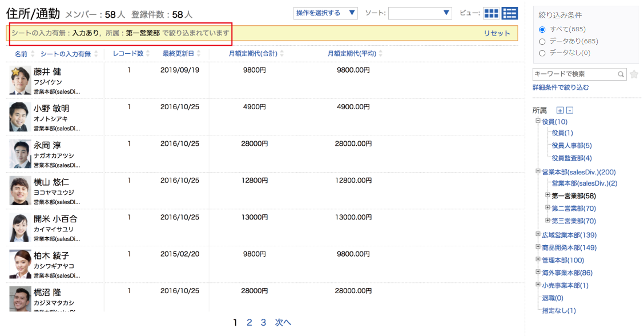This screenshot has height=336, width=644.
Task: Go to page 2
Action: (x=249, y=323)
